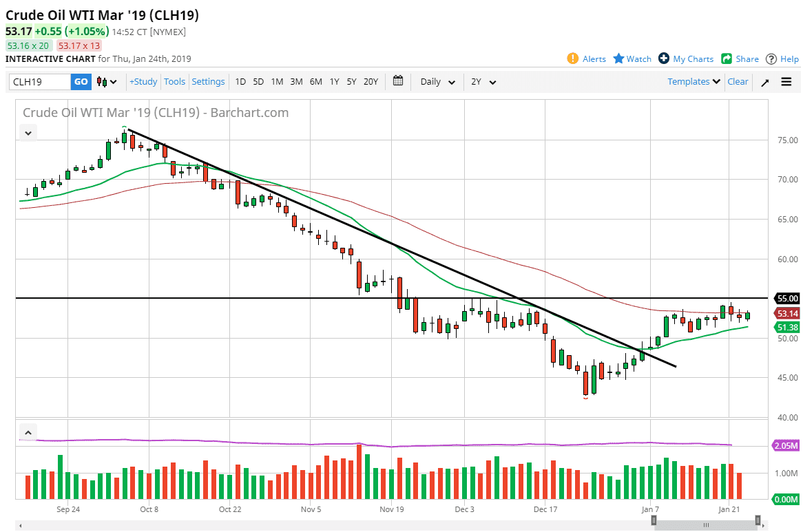Image resolution: width=803 pixels, height=532 pixels.
Task: Open the hamburger menu icon
Action: pyautogui.click(x=786, y=82)
